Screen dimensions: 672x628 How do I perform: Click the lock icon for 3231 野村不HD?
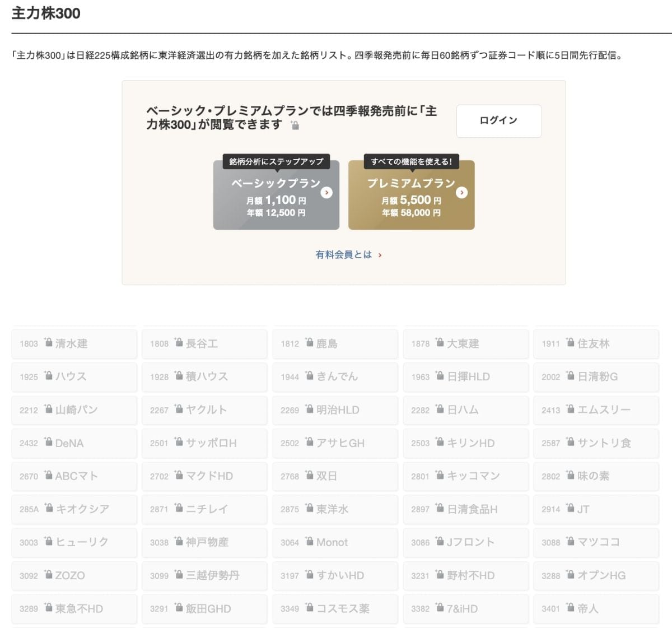(440, 574)
